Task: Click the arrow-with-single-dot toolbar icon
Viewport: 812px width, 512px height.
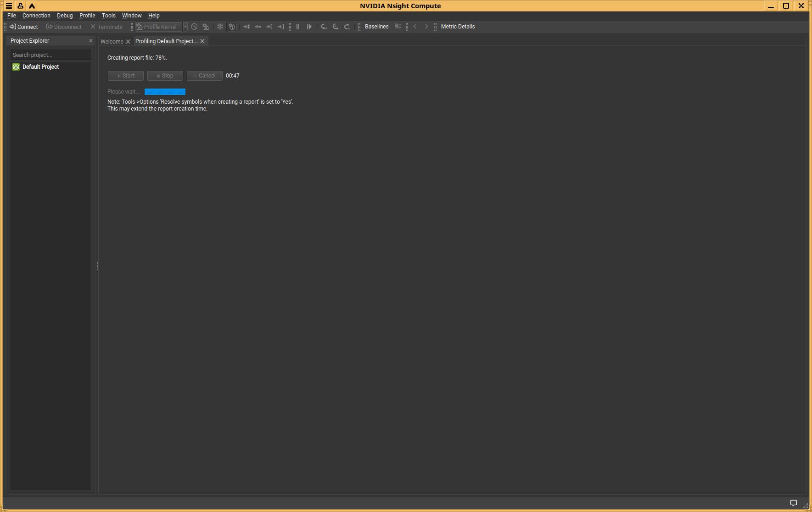Action: point(258,27)
